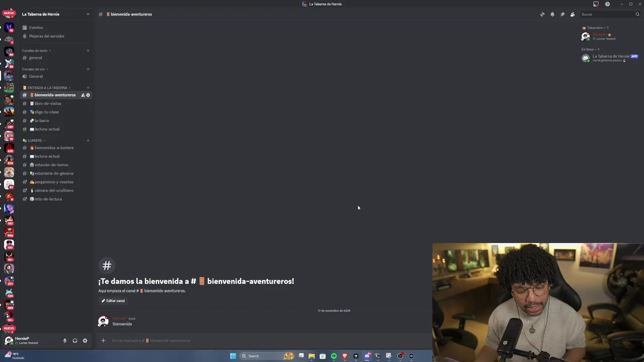Image resolution: width=644 pixels, height=362 pixels.
Task: Open the Threads icon in channel header
Action: point(542,14)
